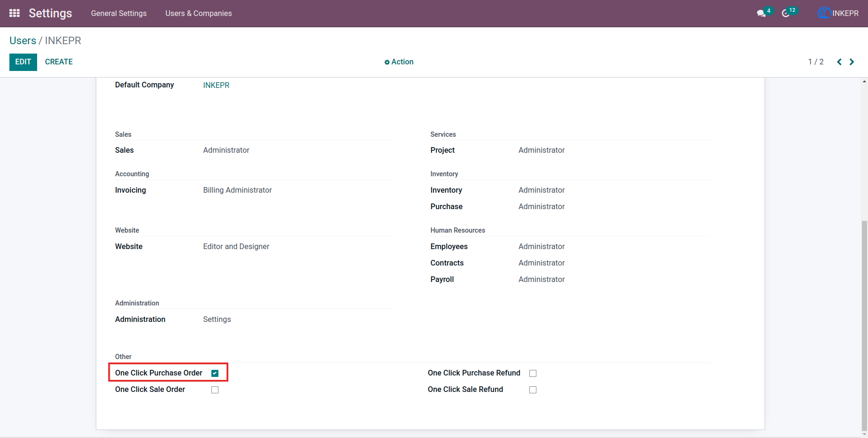Open the General Settings menu
This screenshot has height=438, width=868.
click(x=119, y=13)
